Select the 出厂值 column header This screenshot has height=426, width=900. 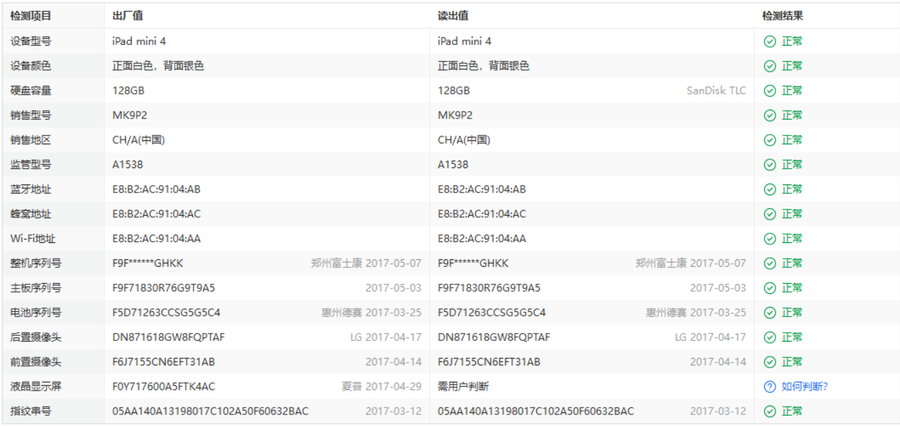tap(128, 16)
